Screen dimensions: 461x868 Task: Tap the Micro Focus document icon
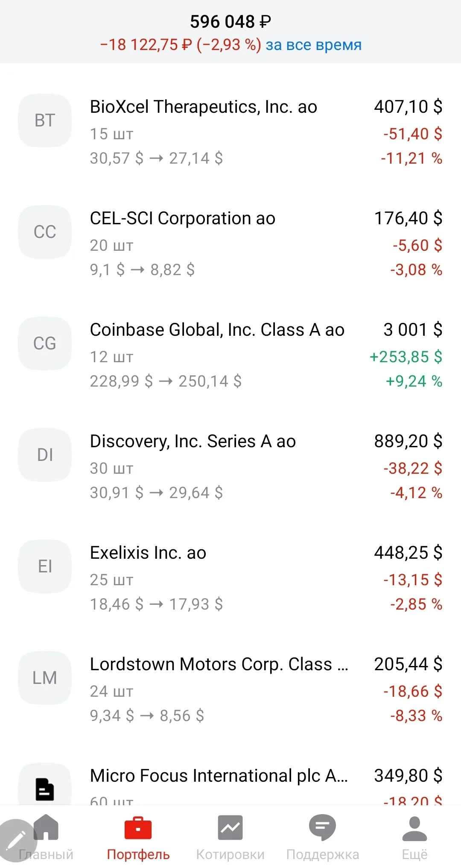click(45, 789)
